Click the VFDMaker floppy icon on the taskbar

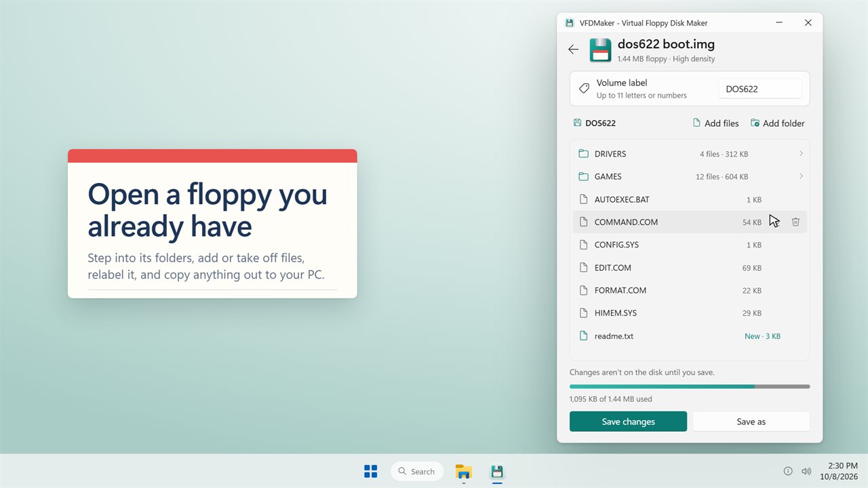(x=497, y=471)
